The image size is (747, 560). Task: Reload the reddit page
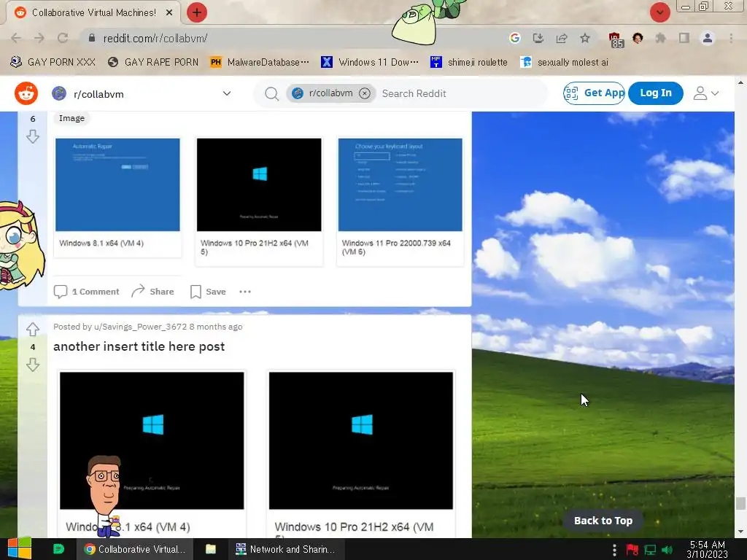63,38
